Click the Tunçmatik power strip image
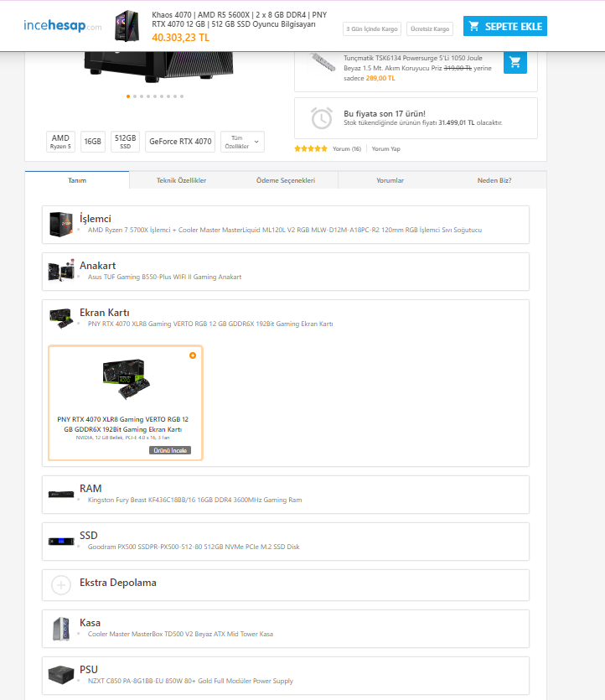The image size is (605, 700). (323, 63)
